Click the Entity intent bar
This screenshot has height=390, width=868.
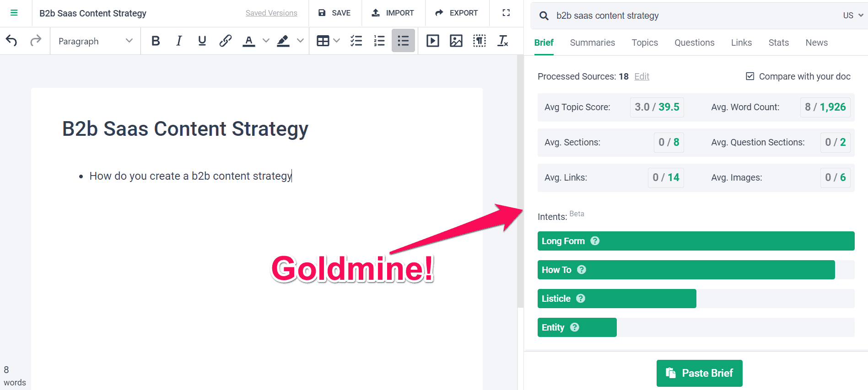click(696, 327)
